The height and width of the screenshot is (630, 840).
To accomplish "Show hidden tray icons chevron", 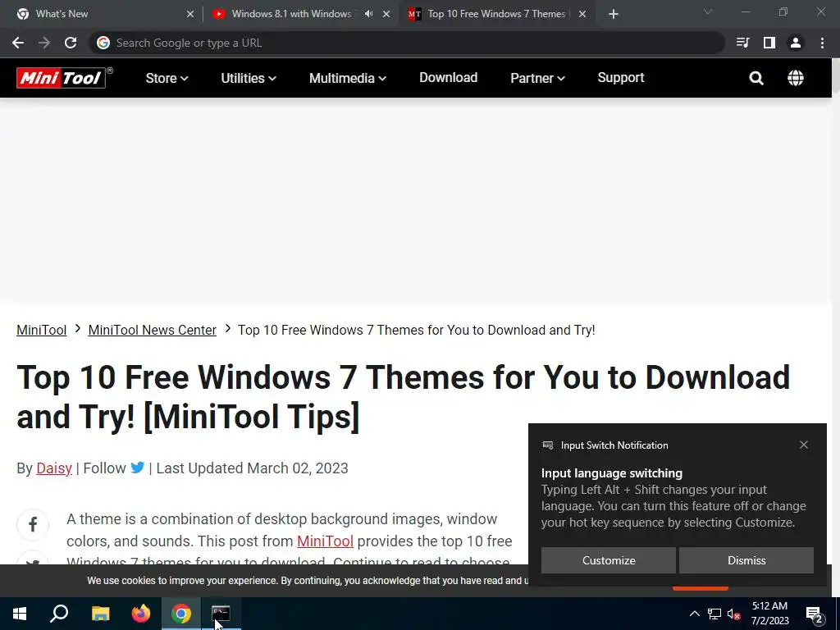I will coord(694,614).
